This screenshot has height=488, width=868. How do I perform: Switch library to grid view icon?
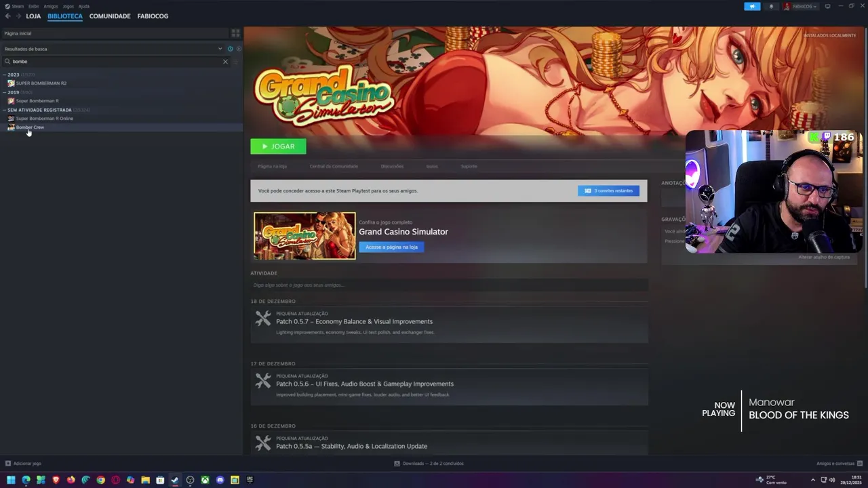235,33
